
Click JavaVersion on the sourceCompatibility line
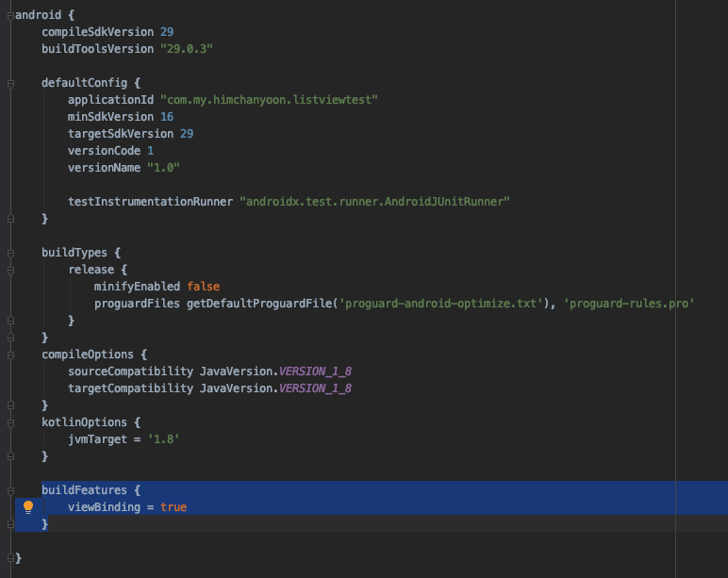pos(237,372)
